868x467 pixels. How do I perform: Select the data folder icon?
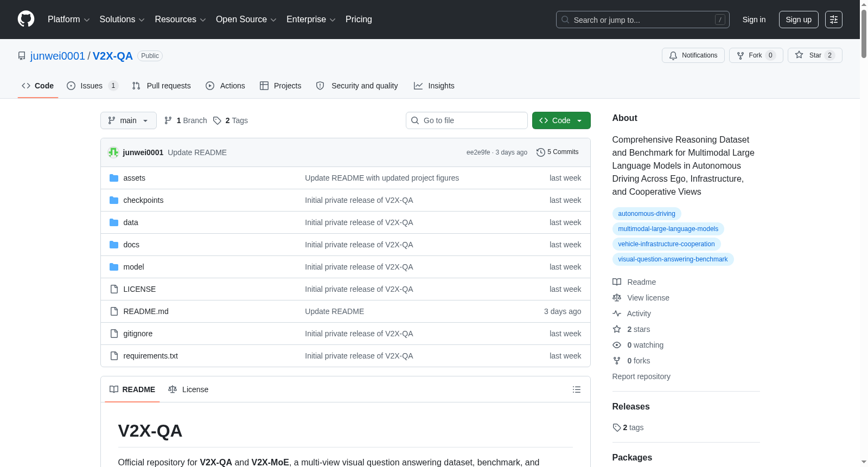tap(114, 222)
